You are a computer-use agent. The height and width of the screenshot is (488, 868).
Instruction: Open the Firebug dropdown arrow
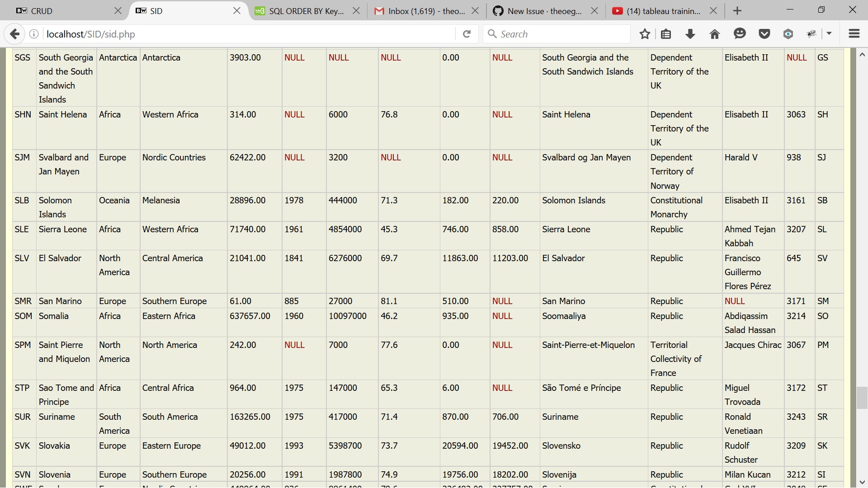[x=829, y=34]
